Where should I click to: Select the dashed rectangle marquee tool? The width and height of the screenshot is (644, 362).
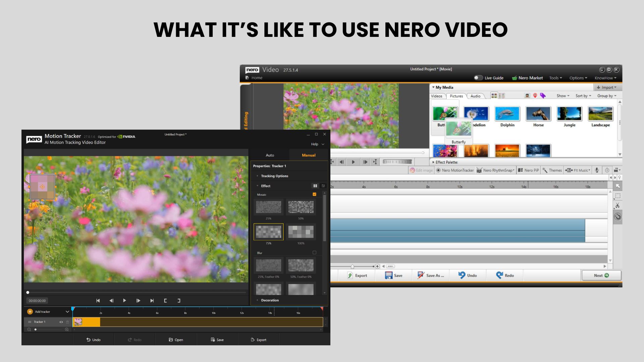tap(618, 196)
